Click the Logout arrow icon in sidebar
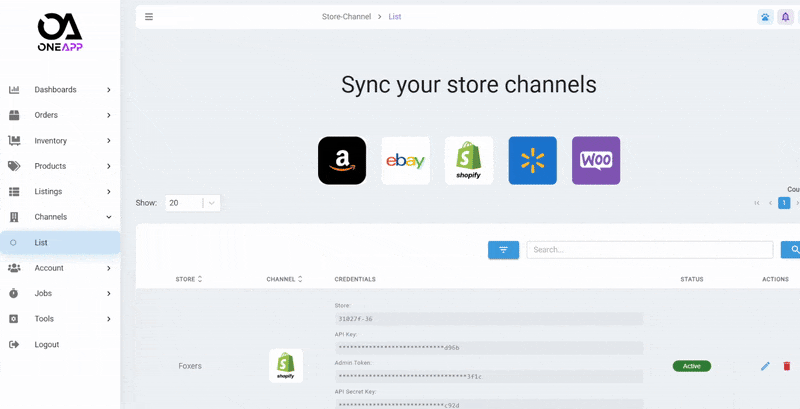800x409 pixels. [14, 344]
